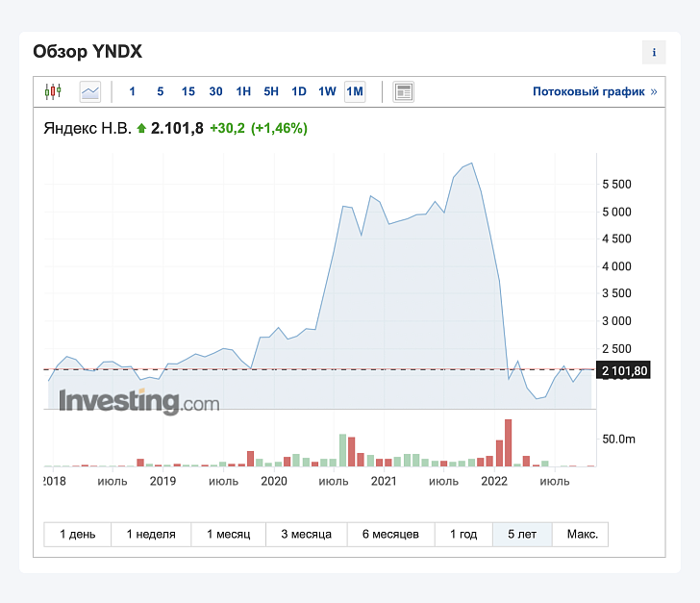Choose the 15 minute interval
700x603 pixels.
tap(187, 91)
